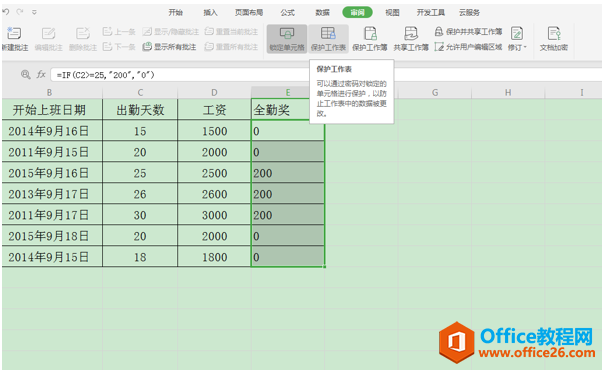Viewport: 602px width, 370px height.
Task: Go to next comment 下一条
Action: tap(119, 47)
